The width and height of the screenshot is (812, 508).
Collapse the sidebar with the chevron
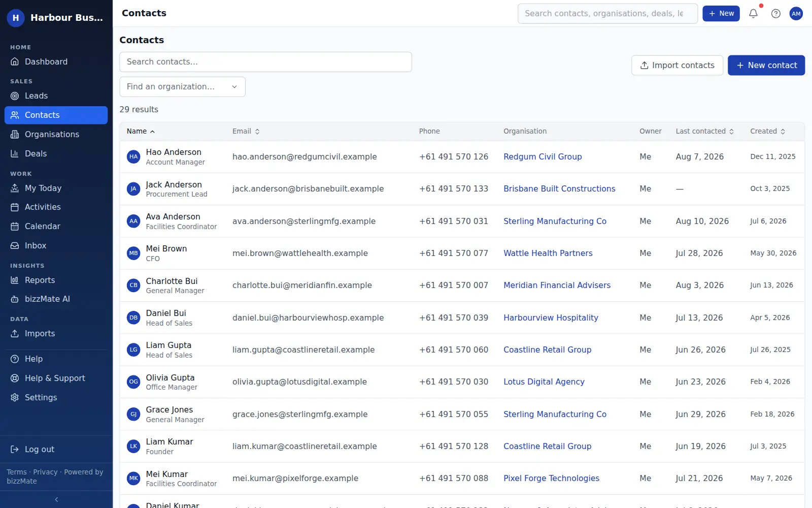click(x=56, y=499)
